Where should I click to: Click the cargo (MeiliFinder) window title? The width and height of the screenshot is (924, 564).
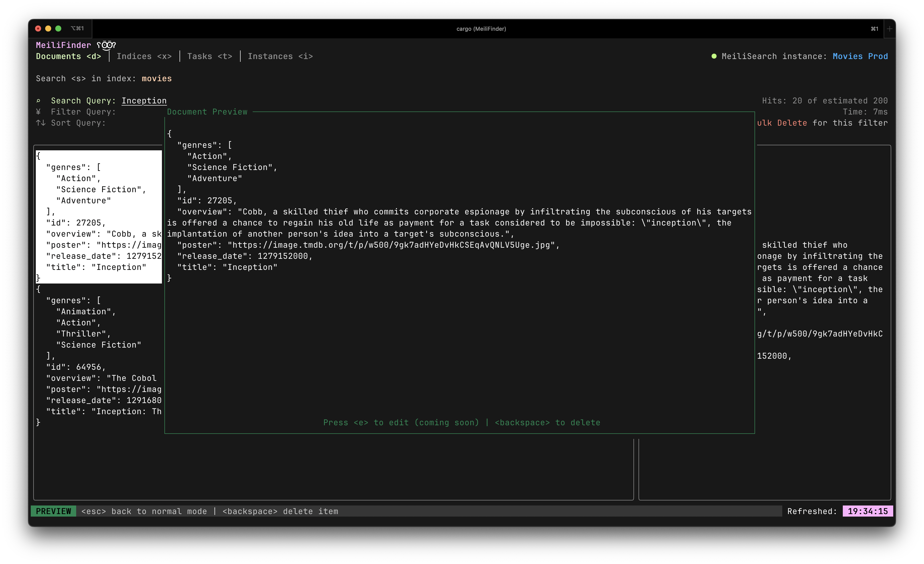point(481,29)
